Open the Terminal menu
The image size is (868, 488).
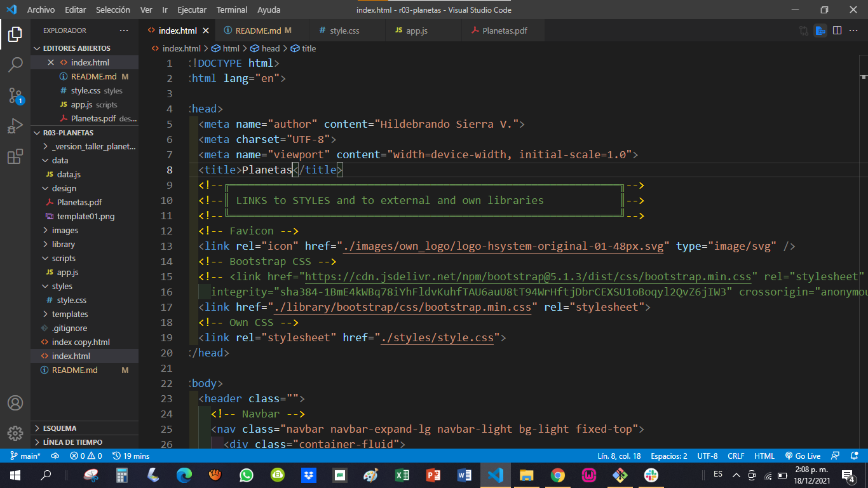[x=231, y=10]
